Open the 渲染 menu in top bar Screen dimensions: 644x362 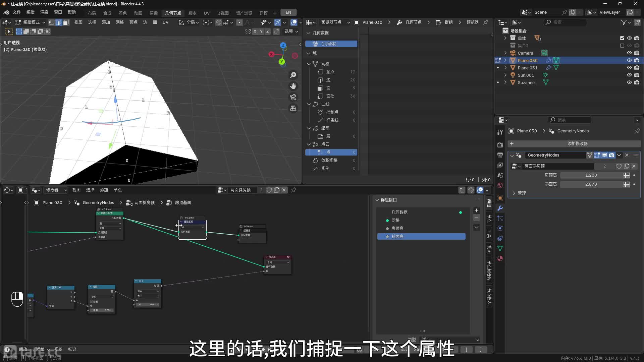click(44, 12)
